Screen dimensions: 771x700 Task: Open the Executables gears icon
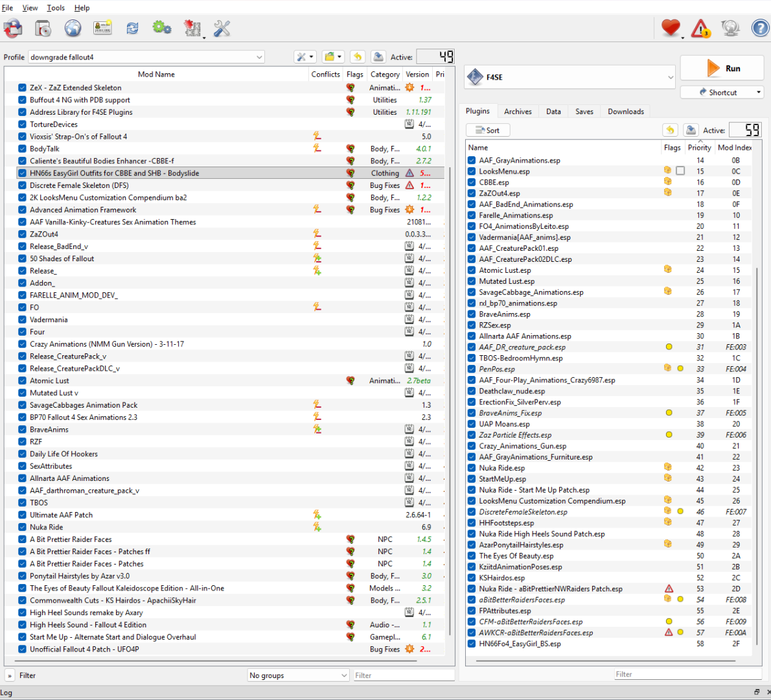pyautogui.click(x=161, y=28)
